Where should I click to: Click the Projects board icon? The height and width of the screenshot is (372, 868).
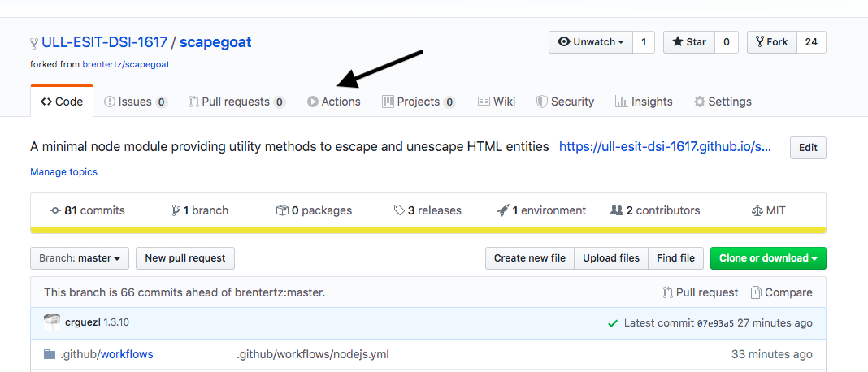click(388, 102)
